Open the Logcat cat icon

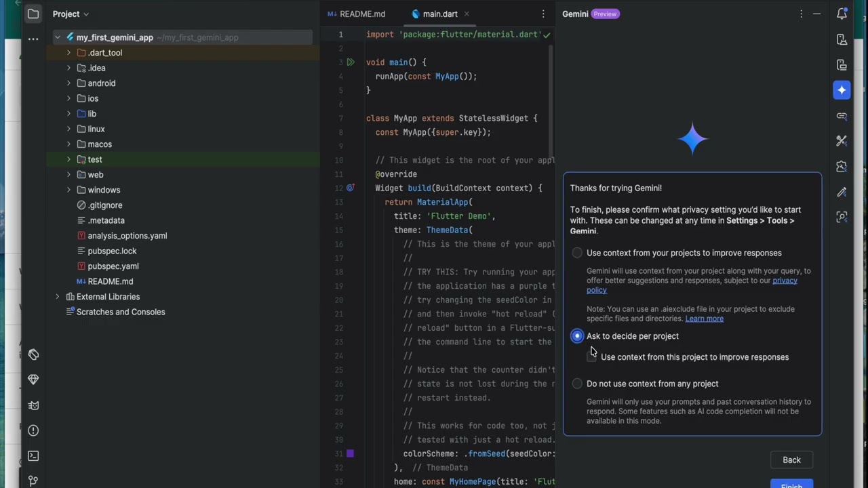(x=33, y=405)
